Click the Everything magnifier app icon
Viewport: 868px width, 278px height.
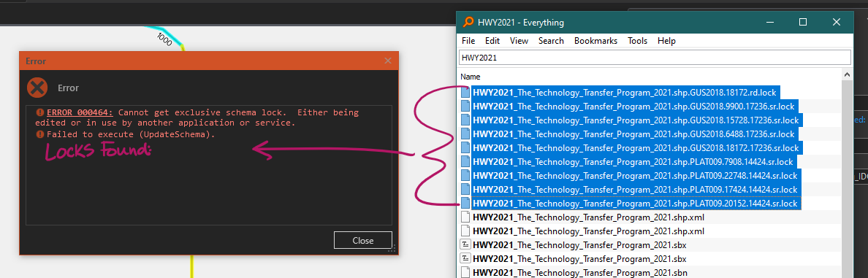tap(469, 23)
